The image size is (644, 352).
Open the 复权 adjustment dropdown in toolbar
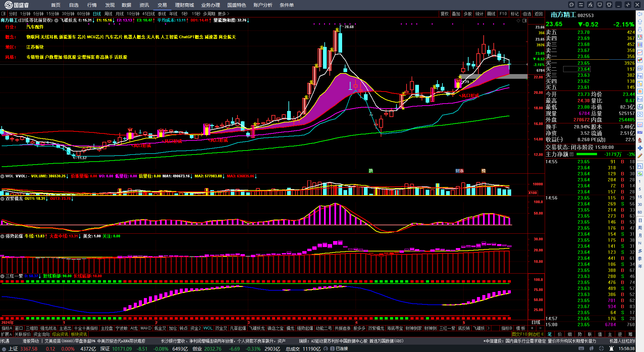coord(444,14)
